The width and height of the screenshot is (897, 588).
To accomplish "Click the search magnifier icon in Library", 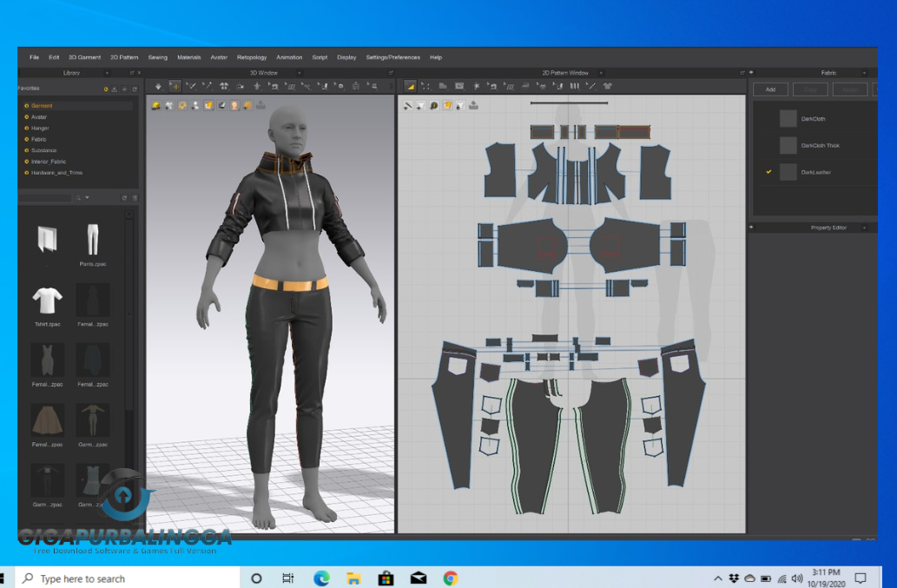I will pos(78,198).
